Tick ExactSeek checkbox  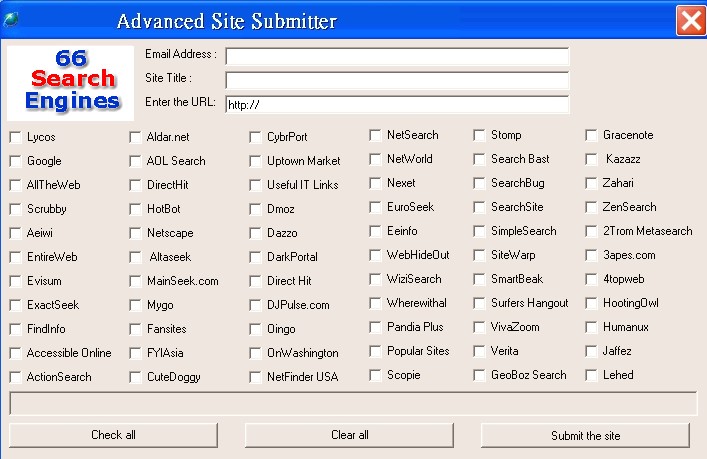point(16,305)
